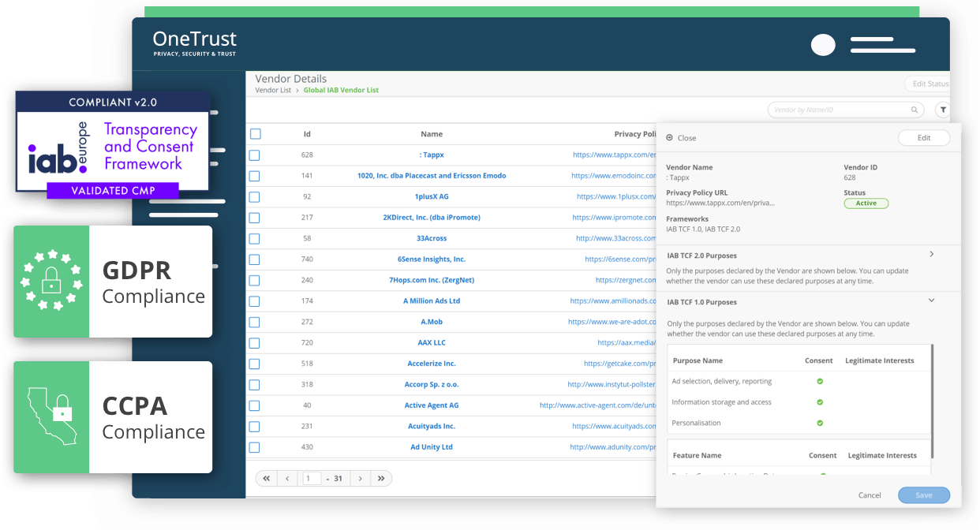Click the current page number field
Image resolution: width=980 pixels, height=530 pixels.
312,479
